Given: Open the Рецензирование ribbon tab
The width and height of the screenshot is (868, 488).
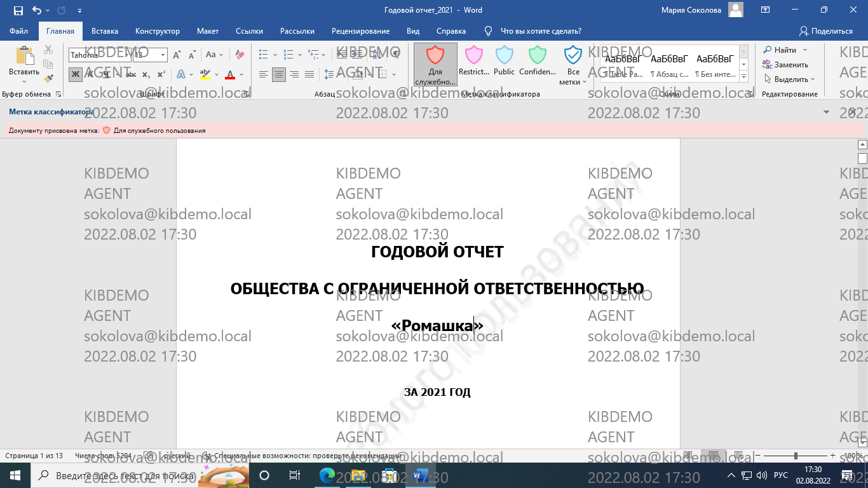Looking at the screenshot, I should pyautogui.click(x=360, y=31).
